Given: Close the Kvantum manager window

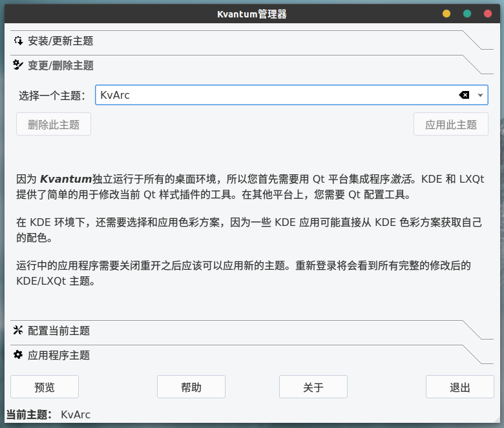Looking at the screenshot, I should [488, 14].
